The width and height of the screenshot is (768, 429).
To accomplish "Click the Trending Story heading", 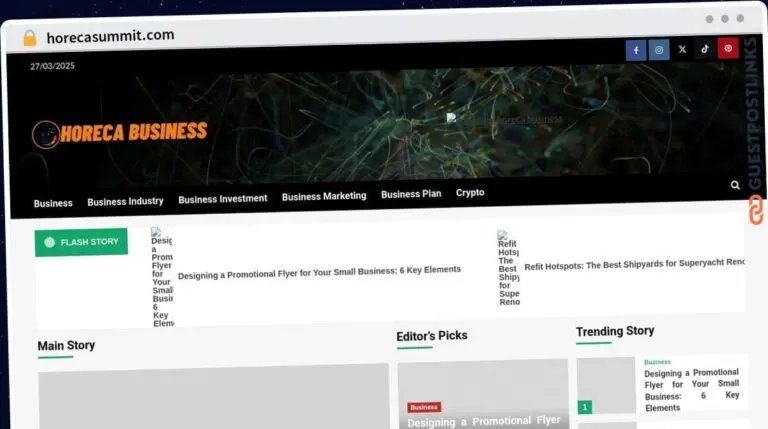I will coord(615,332).
